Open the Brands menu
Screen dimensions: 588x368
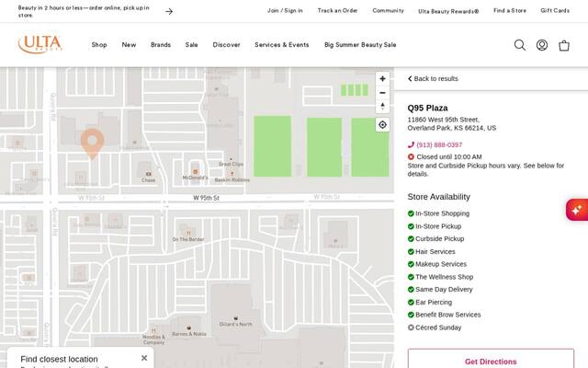161,45
